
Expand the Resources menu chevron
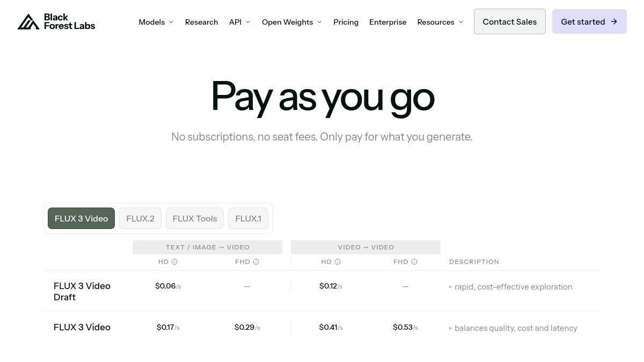461,22
